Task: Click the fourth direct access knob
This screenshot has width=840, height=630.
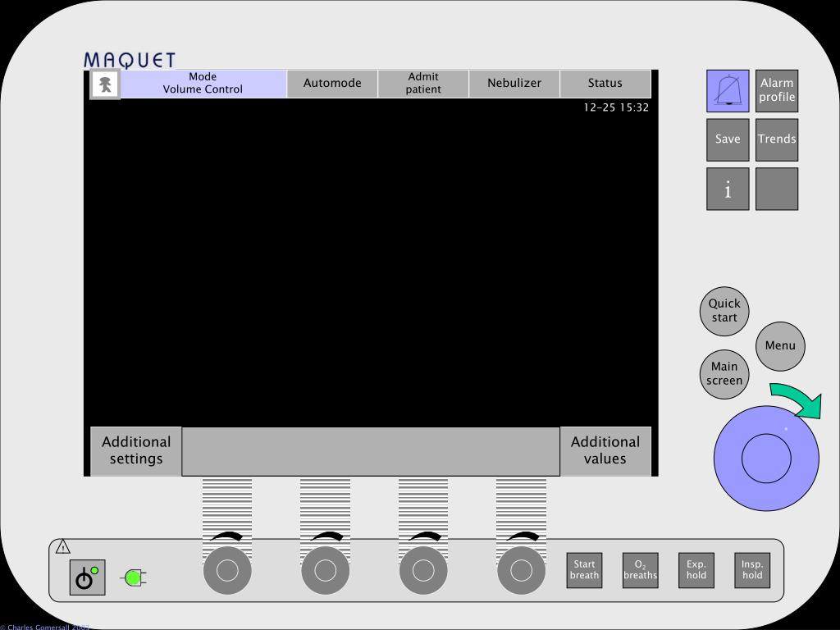Action: point(521,571)
